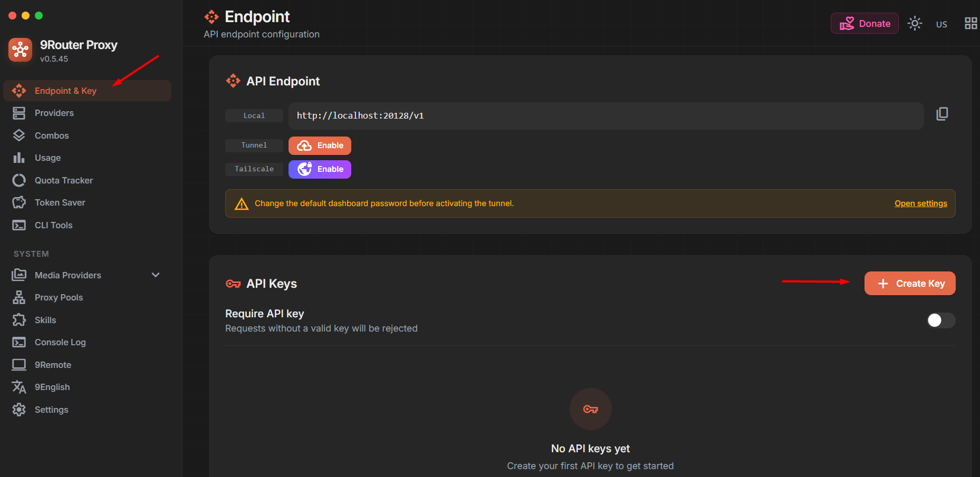Screen dimensions: 980x477
Task: Click the Settings gear icon
Action: click(19, 410)
